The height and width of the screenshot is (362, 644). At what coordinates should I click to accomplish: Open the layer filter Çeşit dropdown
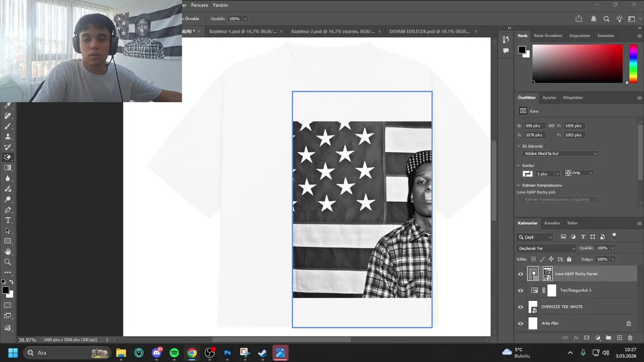(x=535, y=237)
